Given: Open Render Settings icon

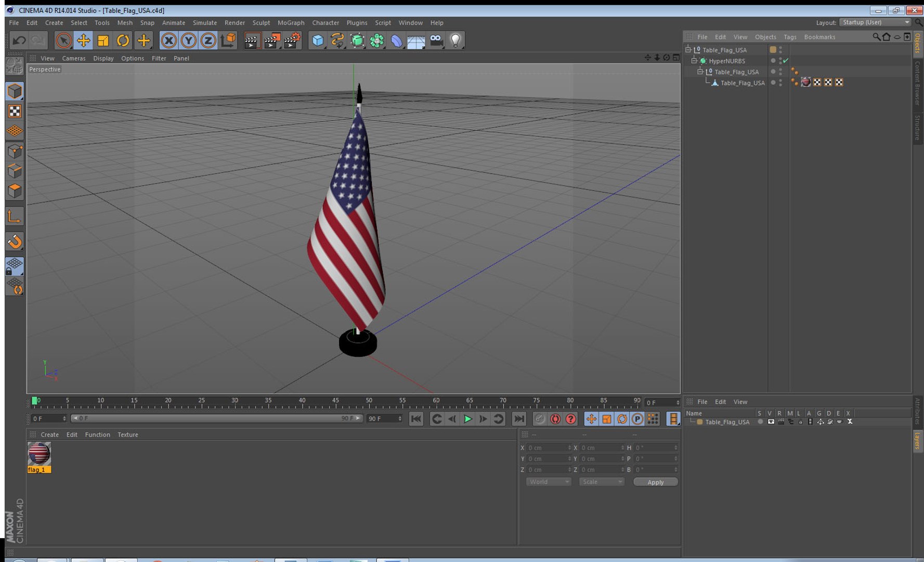Looking at the screenshot, I should click(x=292, y=41).
